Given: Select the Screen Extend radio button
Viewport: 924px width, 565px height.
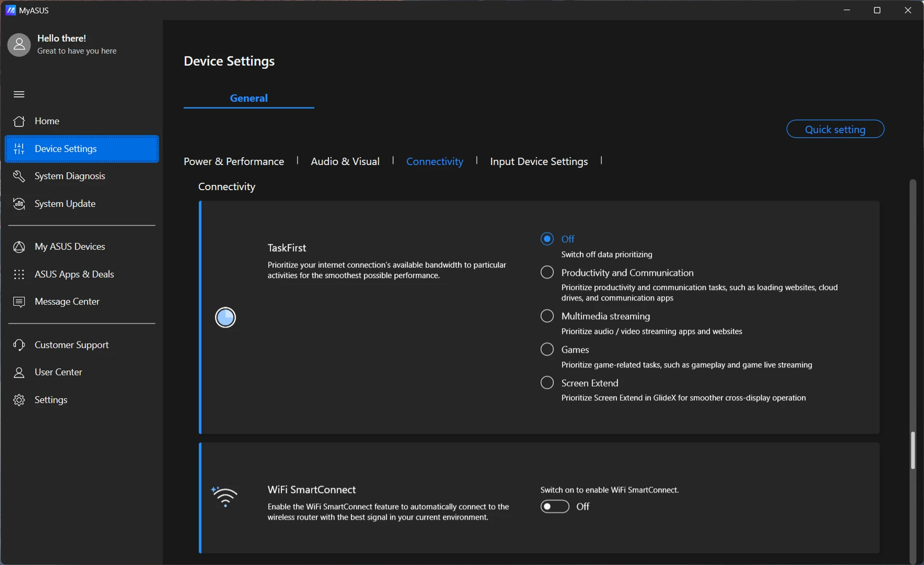Looking at the screenshot, I should (x=547, y=382).
